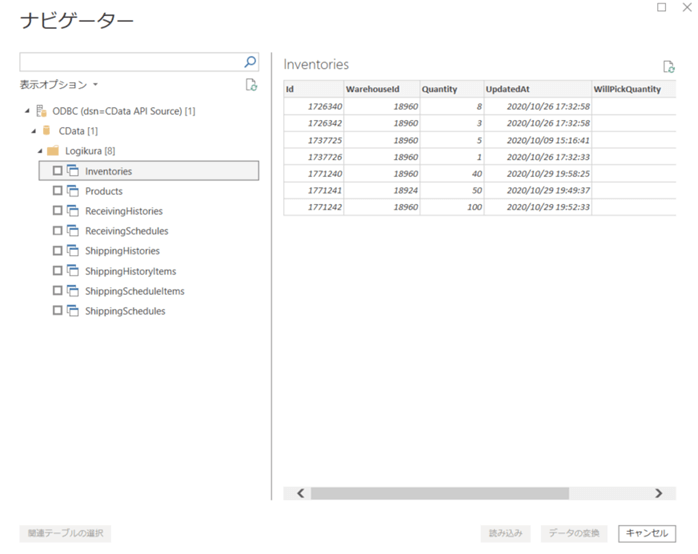Click the ShippingScheduleItems table icon
This screenshot has width=698, height=554.
pyautogui.click(x=73, y=291)
